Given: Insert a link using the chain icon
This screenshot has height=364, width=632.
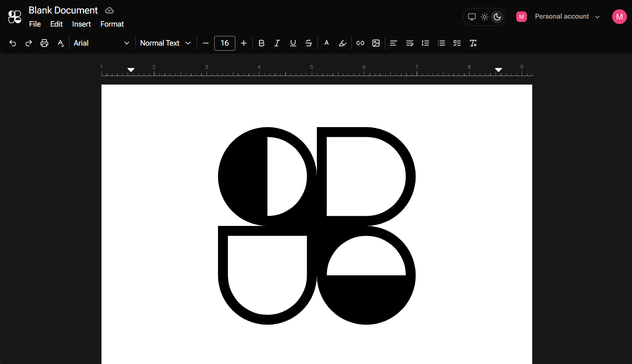Looking at the screenshot, I should pyautogui.click(x=360, y=43).
